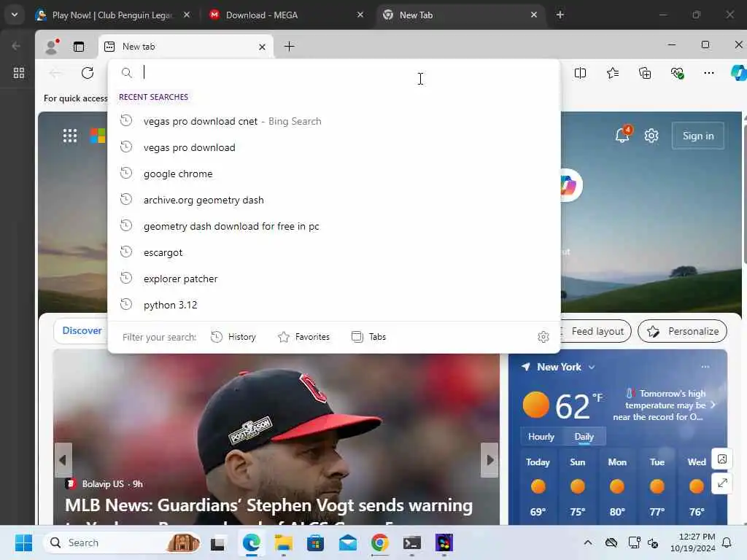
Task: Select 'vegas pro download cnet' recent search
Action: [x=333, y=122]
